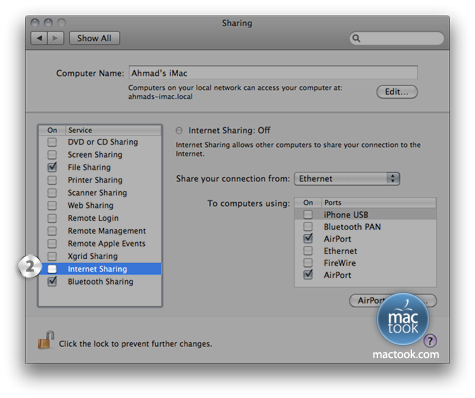This screenshot has height=398, width=475.
Task: Select Xgrid Sharing service row
Action: coord(100,256)
